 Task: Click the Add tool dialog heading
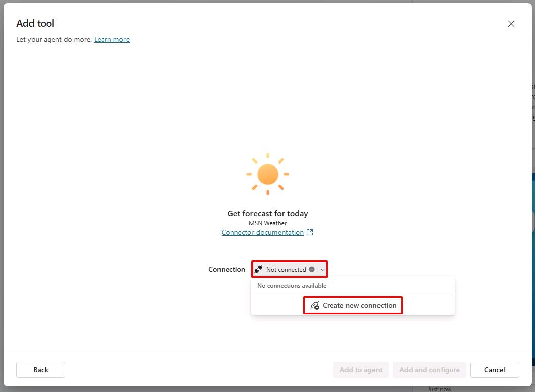click(35, 23)
